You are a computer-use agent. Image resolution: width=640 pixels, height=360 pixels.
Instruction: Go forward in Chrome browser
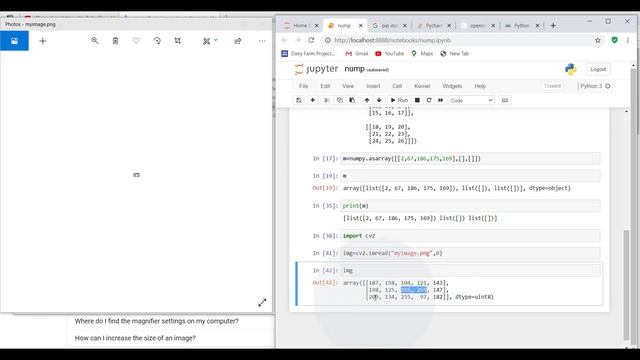click(x=298, y=40)
